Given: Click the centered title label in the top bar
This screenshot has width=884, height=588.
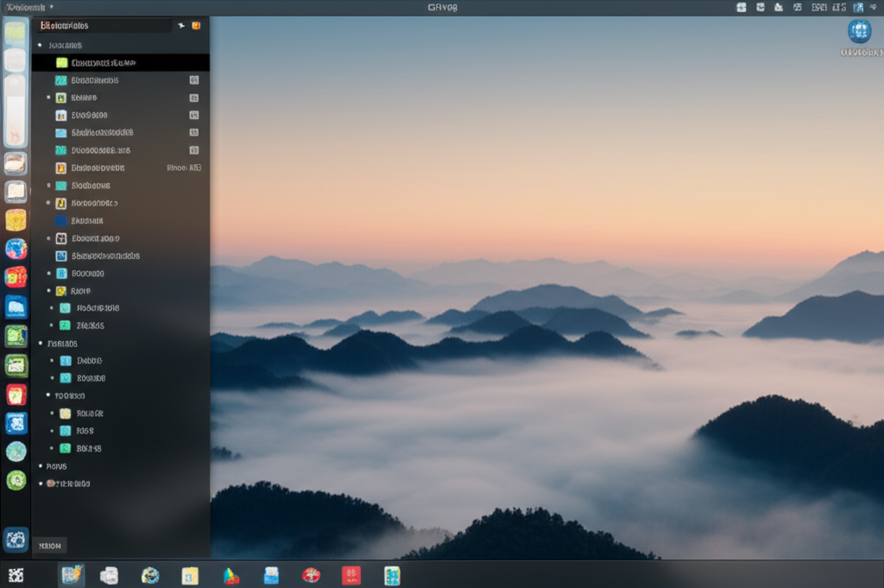Looking at the screenshot, I should 442,7.
